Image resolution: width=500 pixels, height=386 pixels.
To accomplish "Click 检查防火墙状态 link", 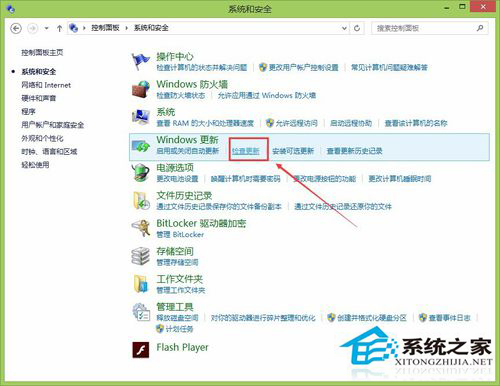I will pyautogui.click(x=181, y=95).
